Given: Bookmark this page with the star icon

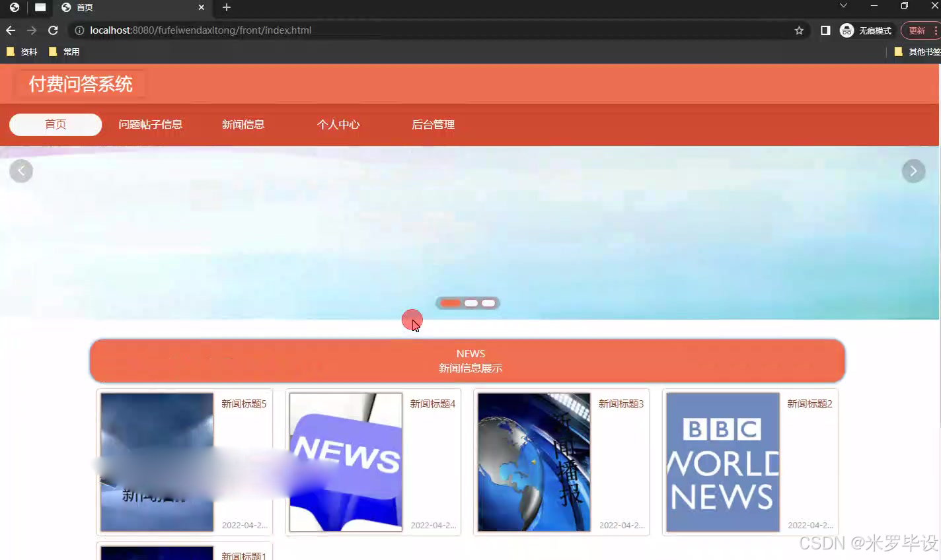Looking at the screenshot, I should click(x=799, y=30).
